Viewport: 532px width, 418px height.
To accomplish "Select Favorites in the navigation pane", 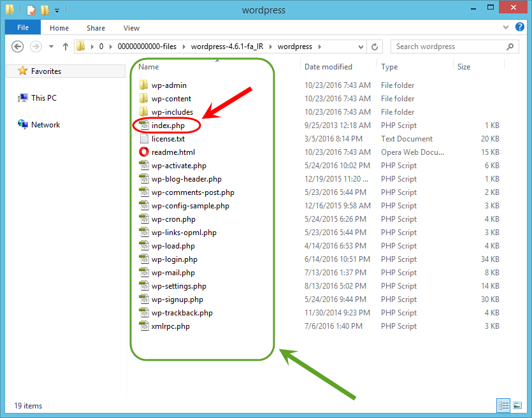I will coord(65,71).
